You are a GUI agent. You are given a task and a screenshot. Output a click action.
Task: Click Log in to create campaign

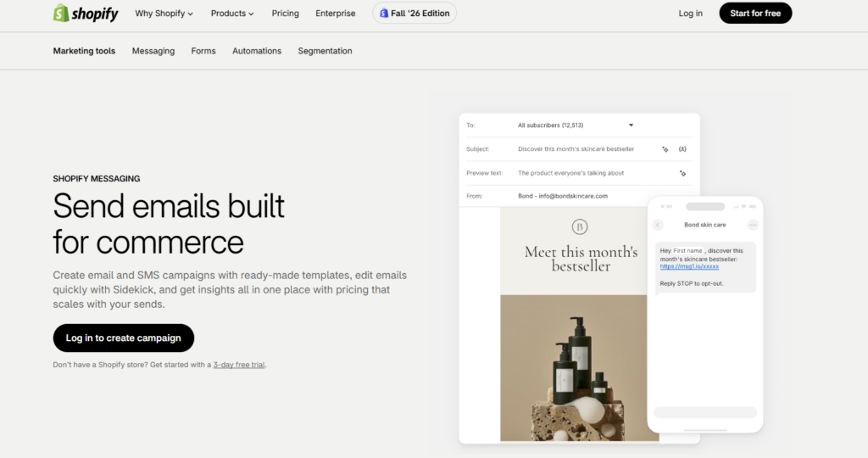point(124,338)
